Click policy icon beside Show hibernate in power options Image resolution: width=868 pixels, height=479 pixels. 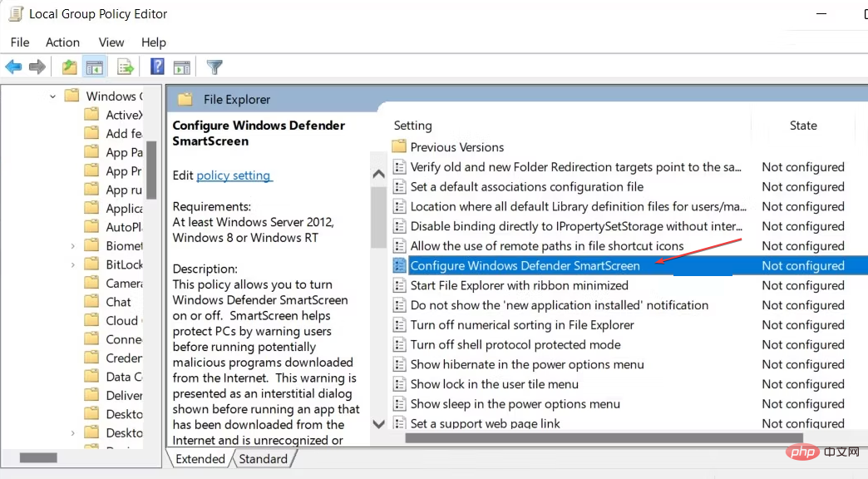coord(399,364)
